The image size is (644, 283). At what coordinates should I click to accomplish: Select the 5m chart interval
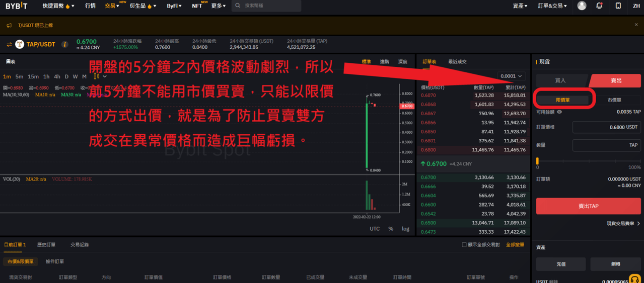click(19, 77)
